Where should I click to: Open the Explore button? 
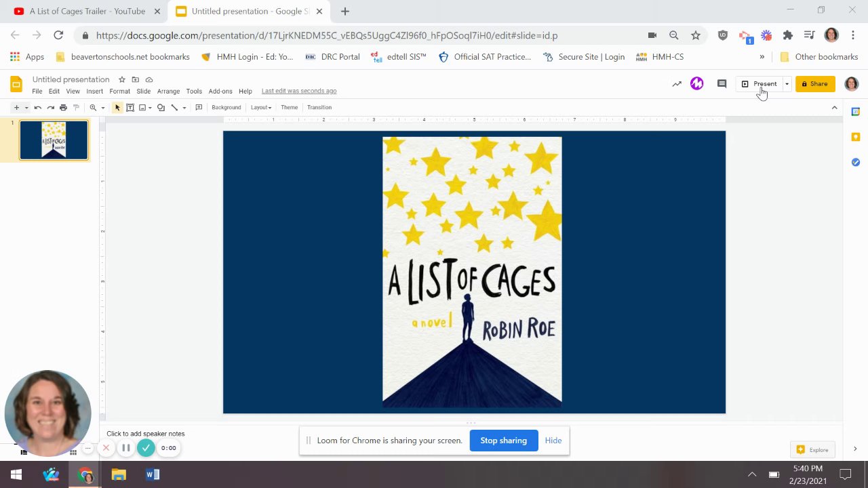pos(812,449)
